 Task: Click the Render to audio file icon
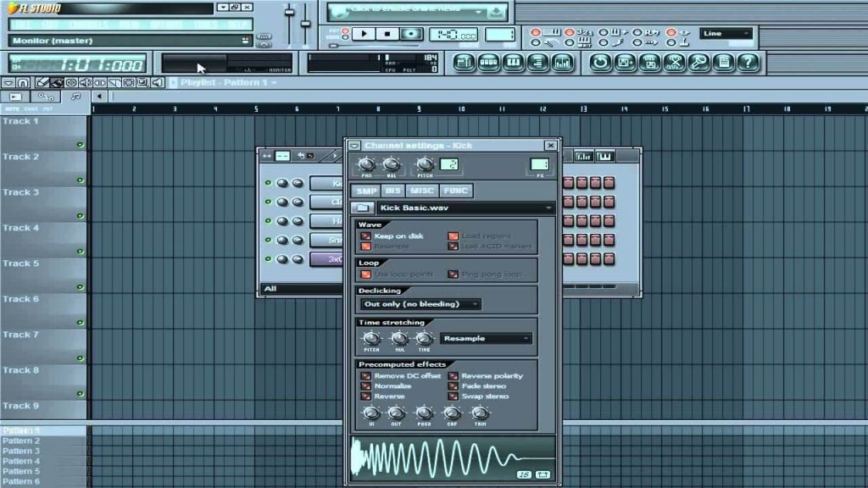(x=649, y=63)
